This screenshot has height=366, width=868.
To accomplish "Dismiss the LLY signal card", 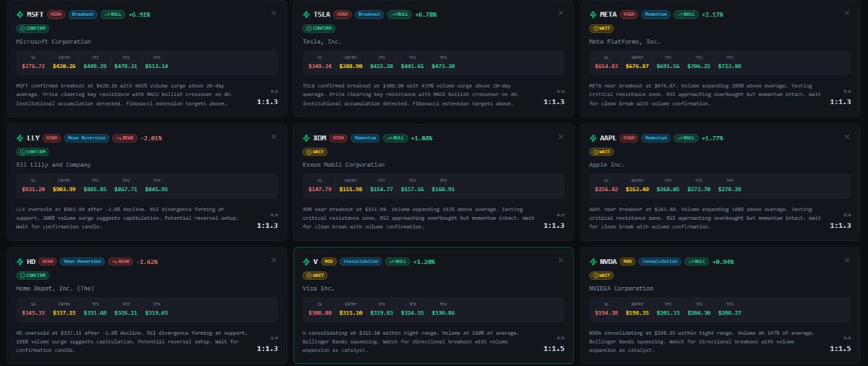I will 274,137.
